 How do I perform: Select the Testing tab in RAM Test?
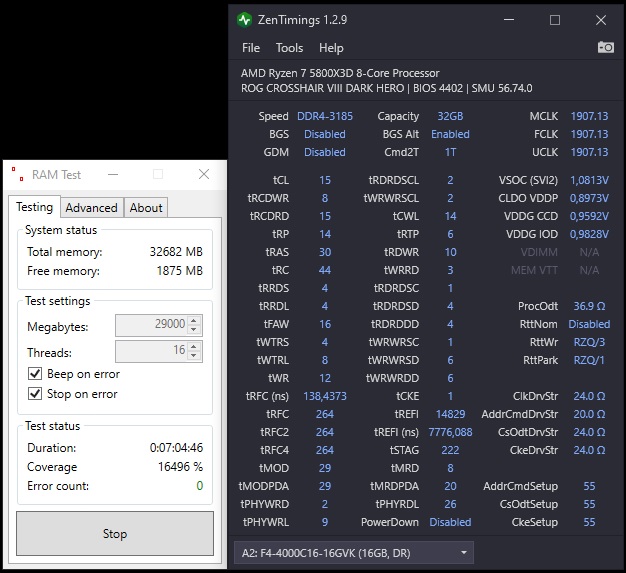click(34, 207)
